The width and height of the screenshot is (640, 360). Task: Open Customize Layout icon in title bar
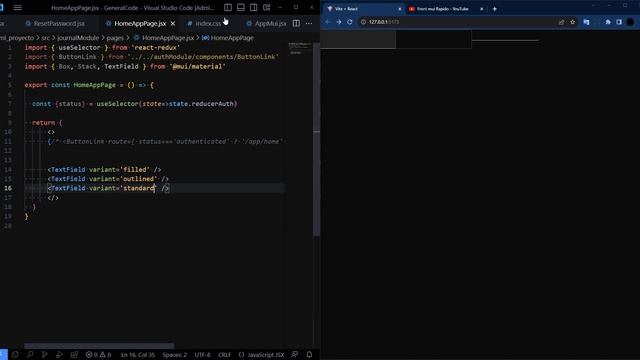point(267,8)
